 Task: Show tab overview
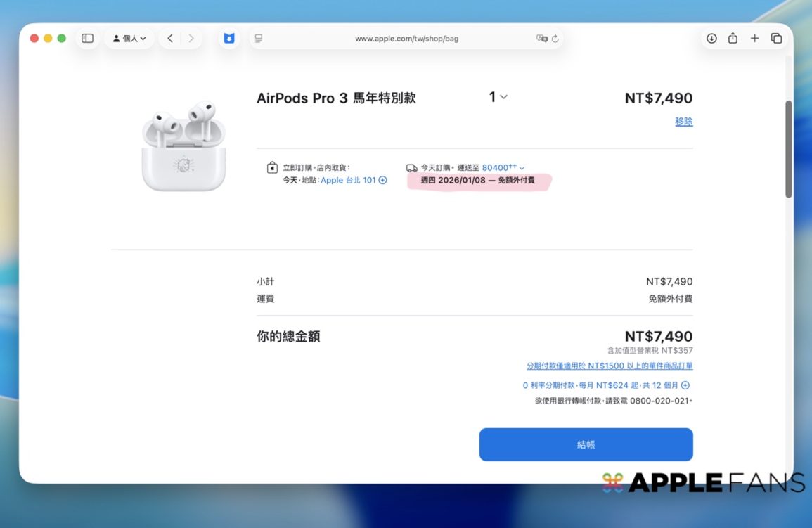coord(776,39)
